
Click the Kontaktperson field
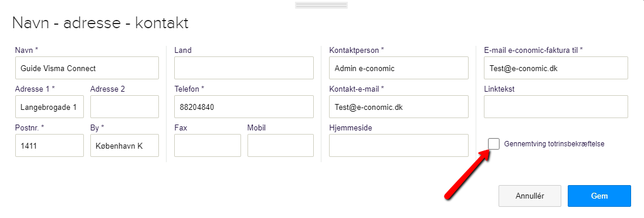pyautogui.click(x=399, y=68)
